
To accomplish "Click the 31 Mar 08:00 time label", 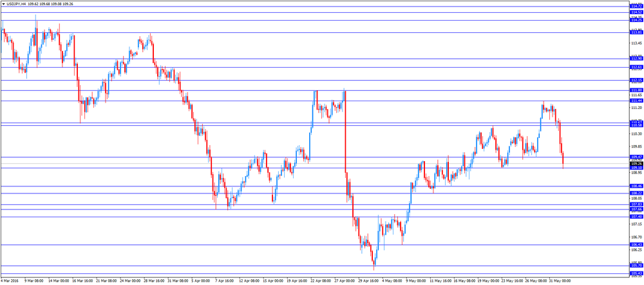I will coord(178,281).
